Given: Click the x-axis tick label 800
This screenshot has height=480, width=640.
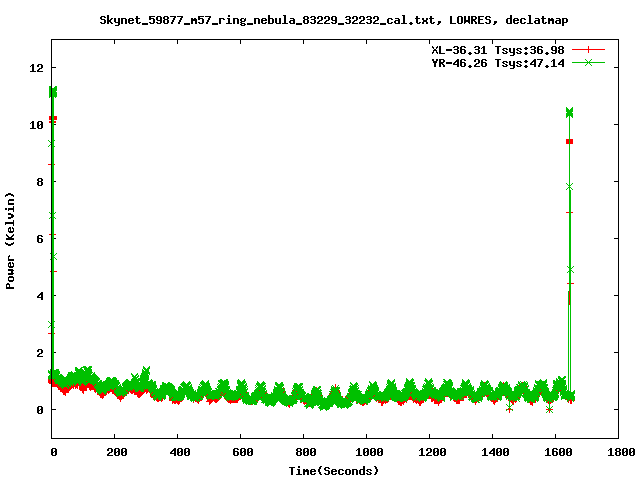Looking at the screenshot, I should pyautogui.click(x=305, y=452).
